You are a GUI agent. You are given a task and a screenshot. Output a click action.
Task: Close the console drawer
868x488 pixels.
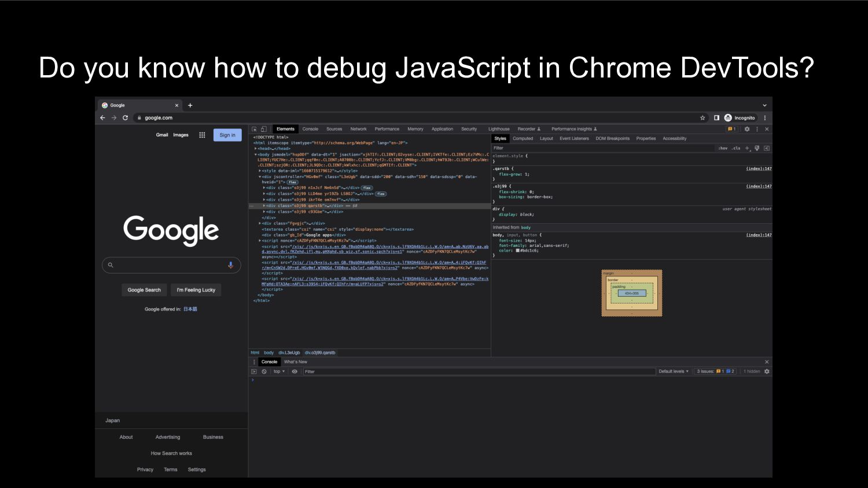tap(767, 362)
